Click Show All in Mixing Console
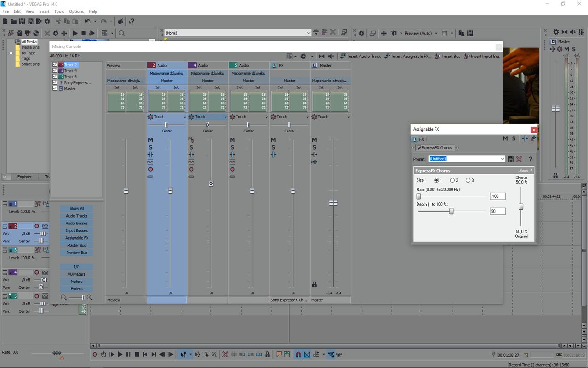The width and height of the screenshot is (588, 368). click(x=77, y=208)
